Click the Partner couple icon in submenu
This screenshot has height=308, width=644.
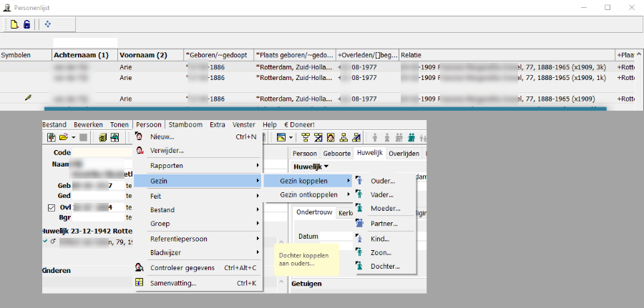tap(359, 223)
